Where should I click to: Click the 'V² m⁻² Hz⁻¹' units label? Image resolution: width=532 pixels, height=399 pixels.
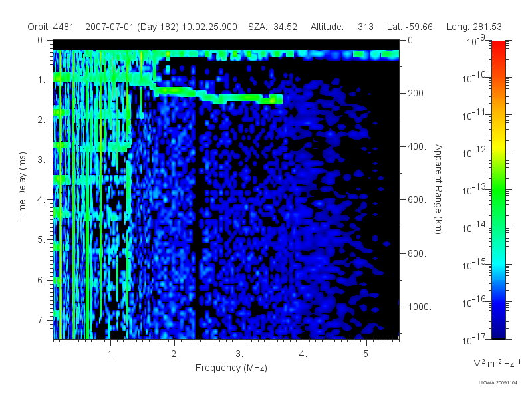point(497,363)
